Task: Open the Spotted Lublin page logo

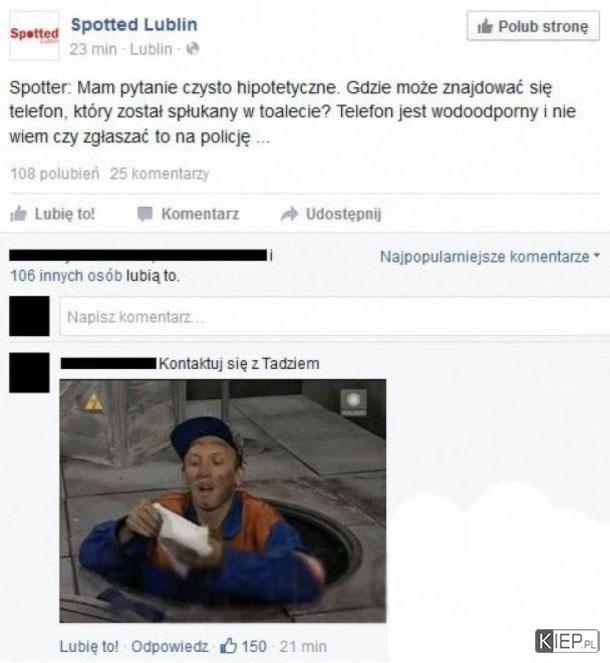Action: pos(34,36)
